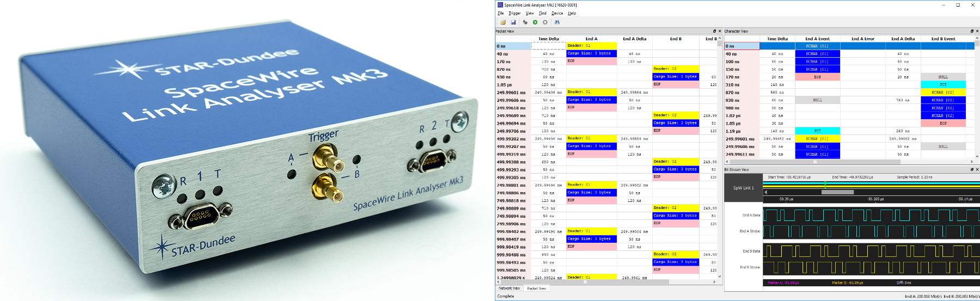Click Packet View 'End A' column header

point(591,39)
